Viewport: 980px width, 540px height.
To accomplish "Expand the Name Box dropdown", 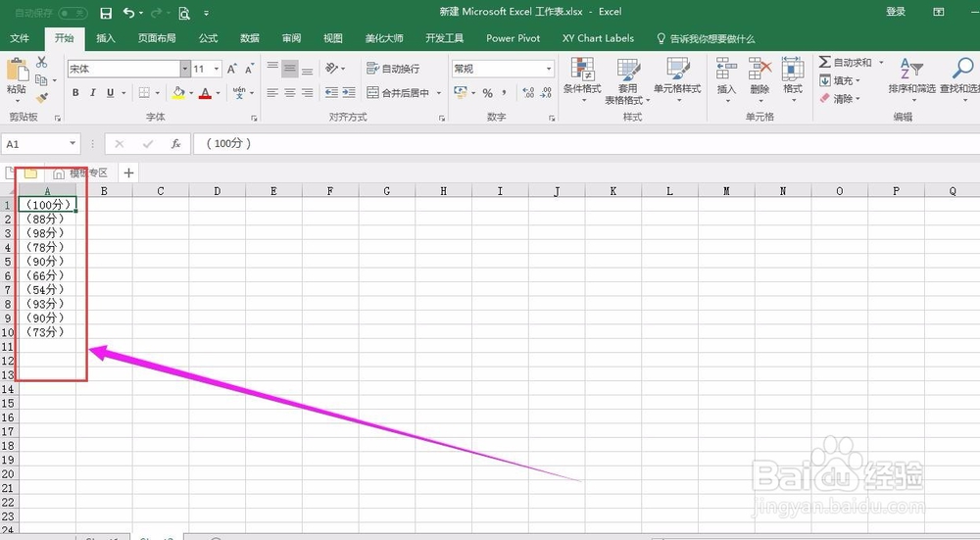I will click(73, 144).
